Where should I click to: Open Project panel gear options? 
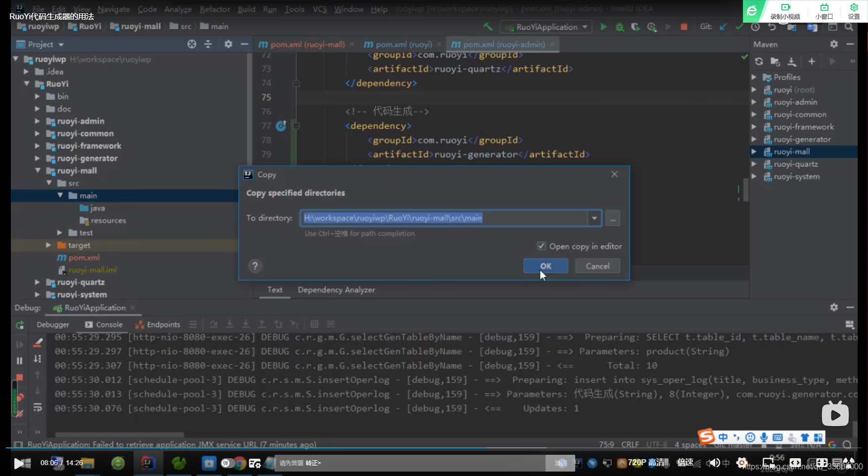click(x=228, y=44)
